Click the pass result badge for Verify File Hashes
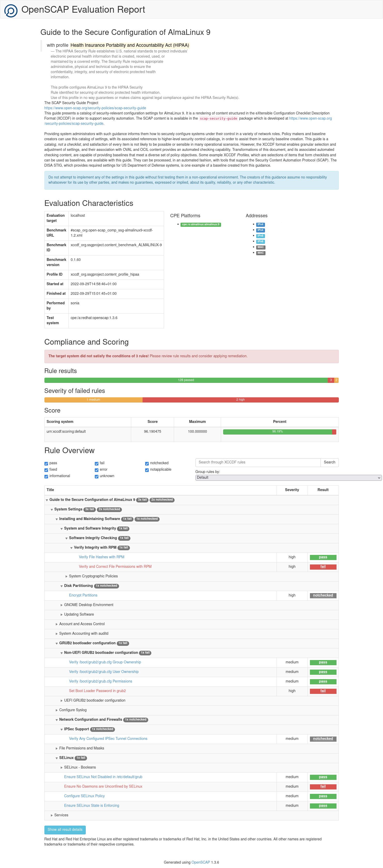 tap(322, 557)
